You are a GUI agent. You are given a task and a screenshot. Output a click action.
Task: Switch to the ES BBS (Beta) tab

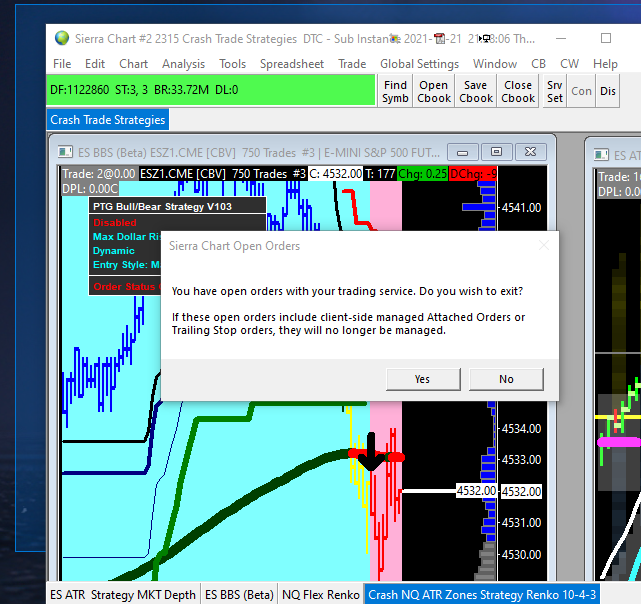pyautogui.click(x=239, y=594)
